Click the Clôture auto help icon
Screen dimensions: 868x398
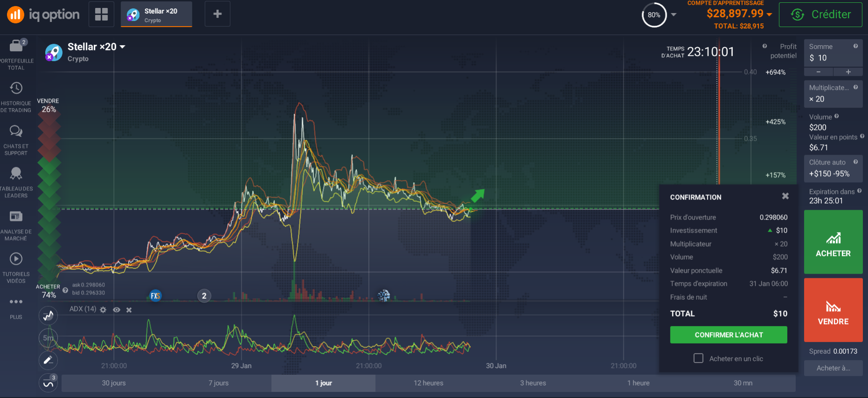(x=856, y=162)
